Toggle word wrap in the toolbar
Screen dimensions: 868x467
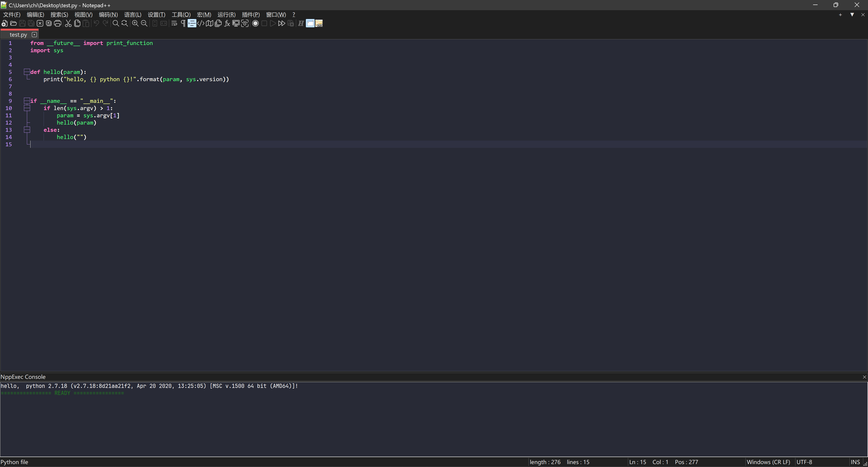pos(174,23)
